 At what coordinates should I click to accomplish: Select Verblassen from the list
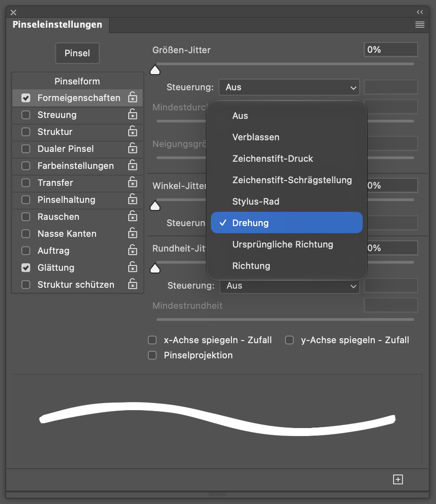point(287,137)
